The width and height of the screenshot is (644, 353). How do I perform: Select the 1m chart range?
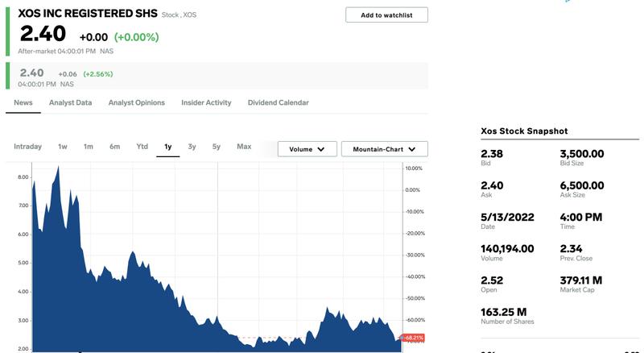click(x=89, y=147)
